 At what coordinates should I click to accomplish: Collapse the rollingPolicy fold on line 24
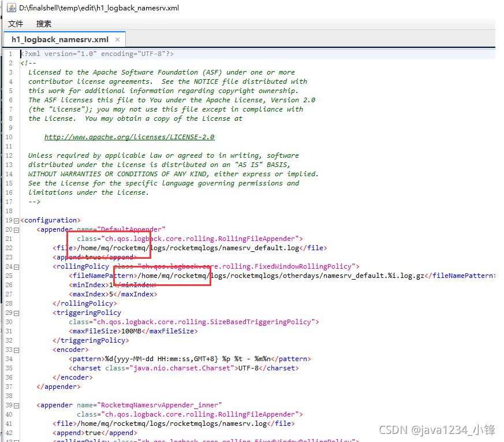pyautogui.click(x=16, y=267)
